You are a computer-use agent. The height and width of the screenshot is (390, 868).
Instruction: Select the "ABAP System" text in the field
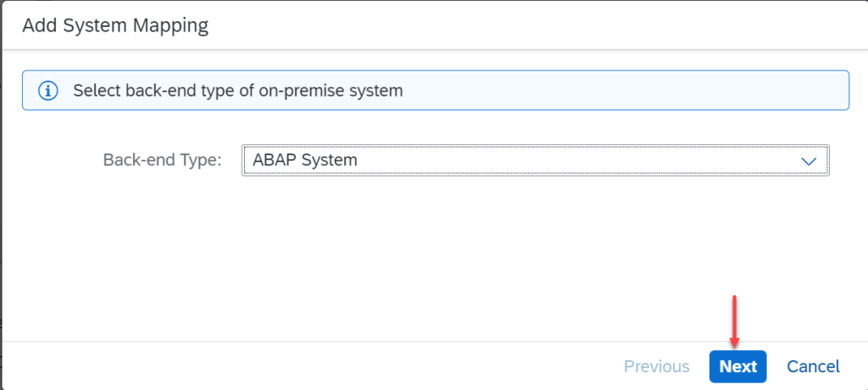(x=305, y=159)
